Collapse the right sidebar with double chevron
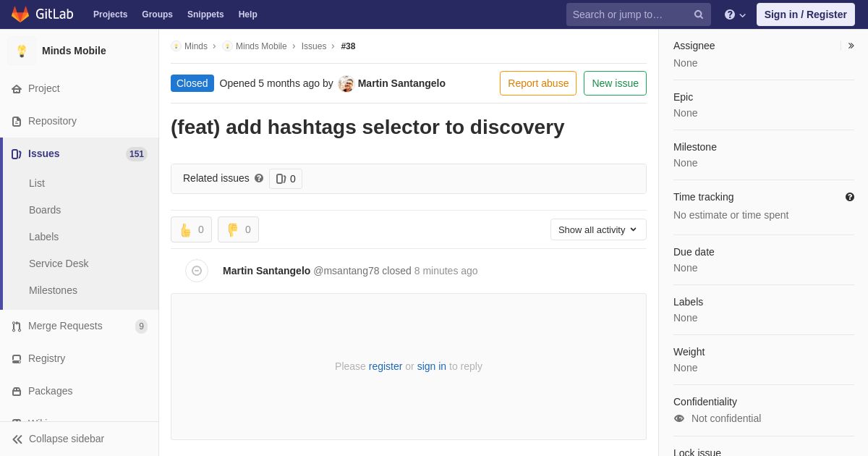The height and width of the screenshot is (456, 868). point(851,46)
